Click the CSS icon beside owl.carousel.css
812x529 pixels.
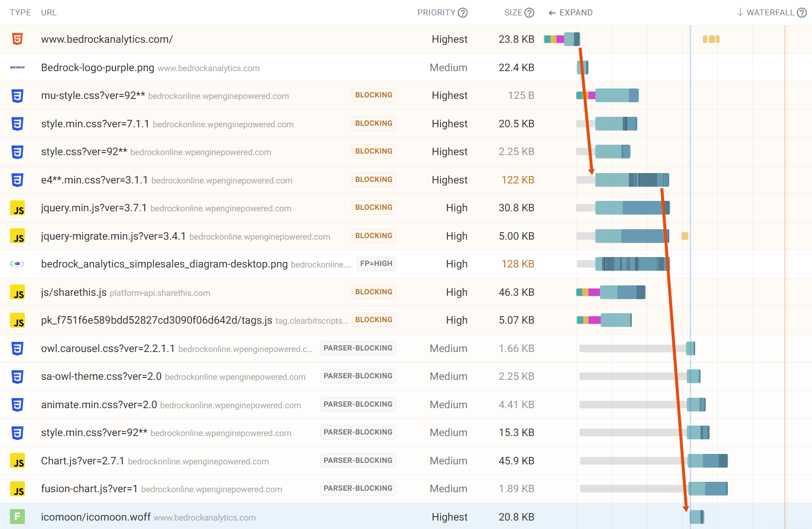coord(17,348)
